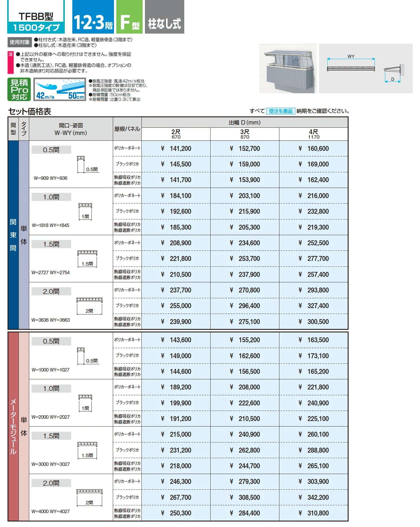Viewport: 420px width, 527px height.
Task: Click the price ¥184,100
Action: pyautogui.click(x=176, y=196)
